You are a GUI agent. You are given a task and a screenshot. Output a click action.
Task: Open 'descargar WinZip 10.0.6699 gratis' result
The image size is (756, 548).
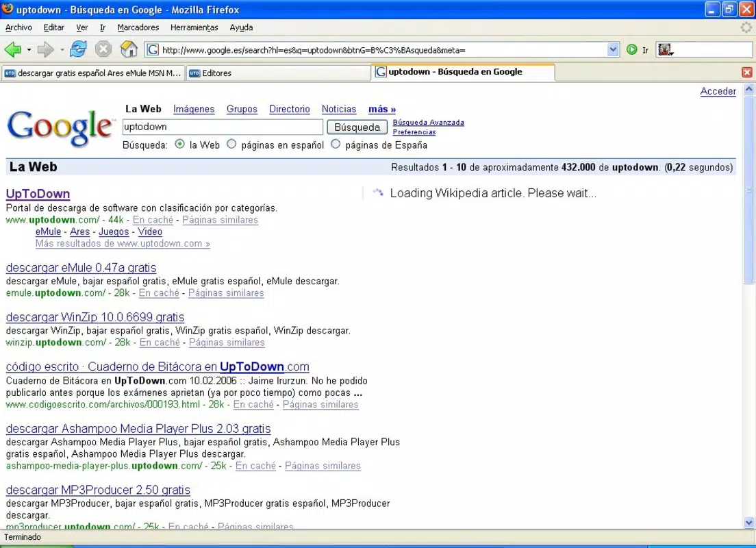[x=95, y=317]
